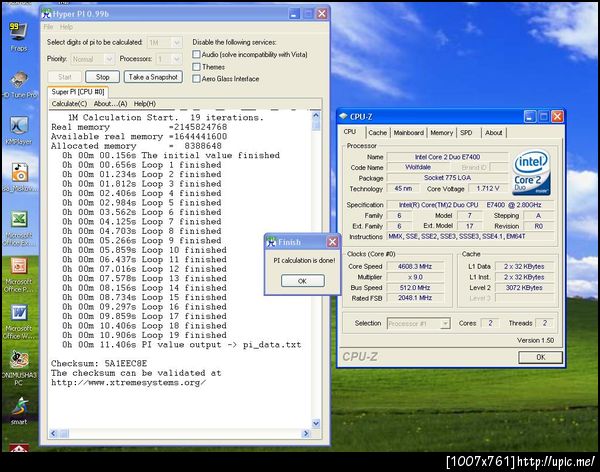Open the Fraps desktop icon
The width and height of the screenshot is (600, 472).
point(18,36)
